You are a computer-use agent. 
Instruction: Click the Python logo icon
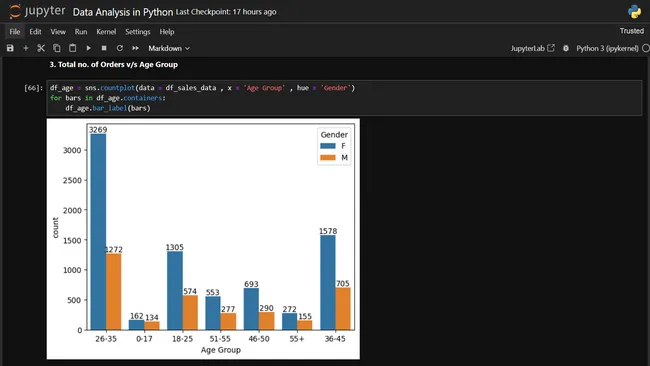point(634,11)
